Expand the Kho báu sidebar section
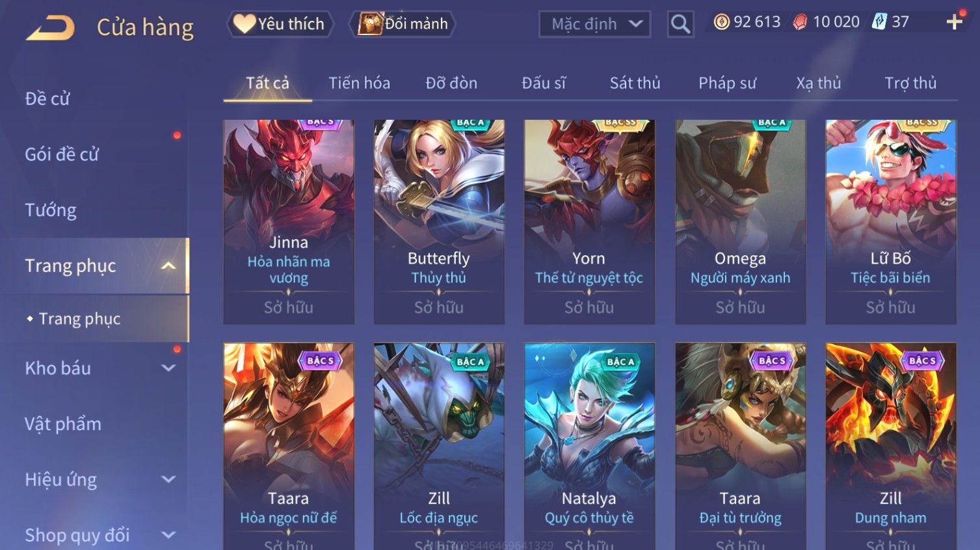The height and width of the screenshot is (550, 980). click(x=168, y=368)
